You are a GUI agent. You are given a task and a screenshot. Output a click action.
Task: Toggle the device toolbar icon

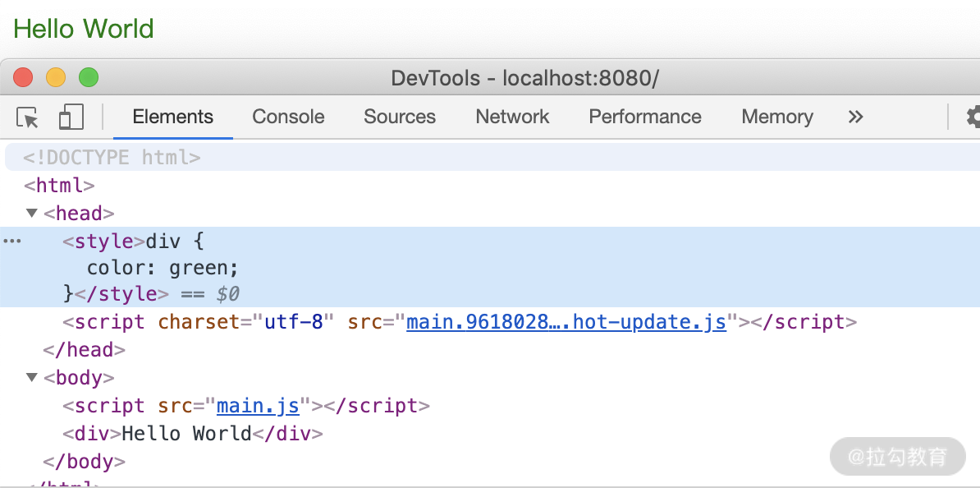click(x=71, y=117)
